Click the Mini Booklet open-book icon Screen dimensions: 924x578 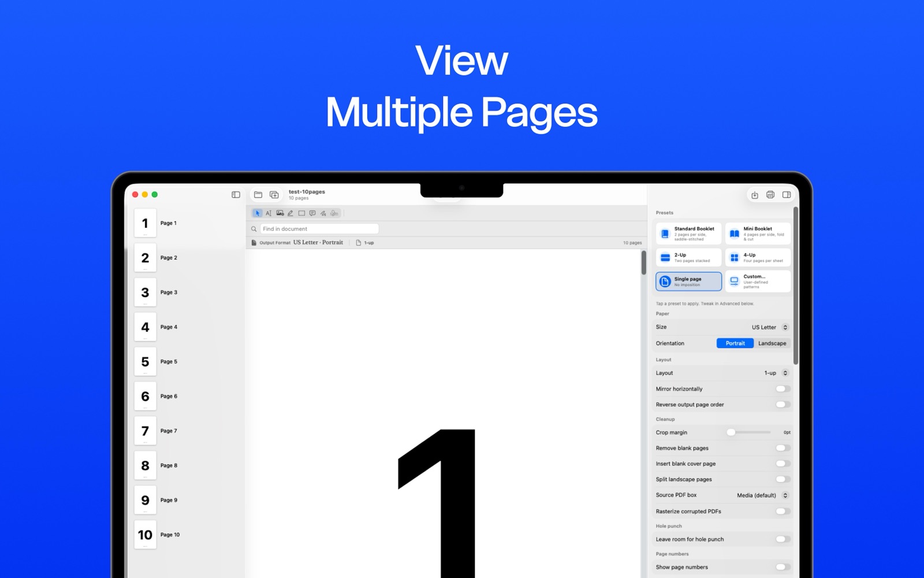point(734,234)
